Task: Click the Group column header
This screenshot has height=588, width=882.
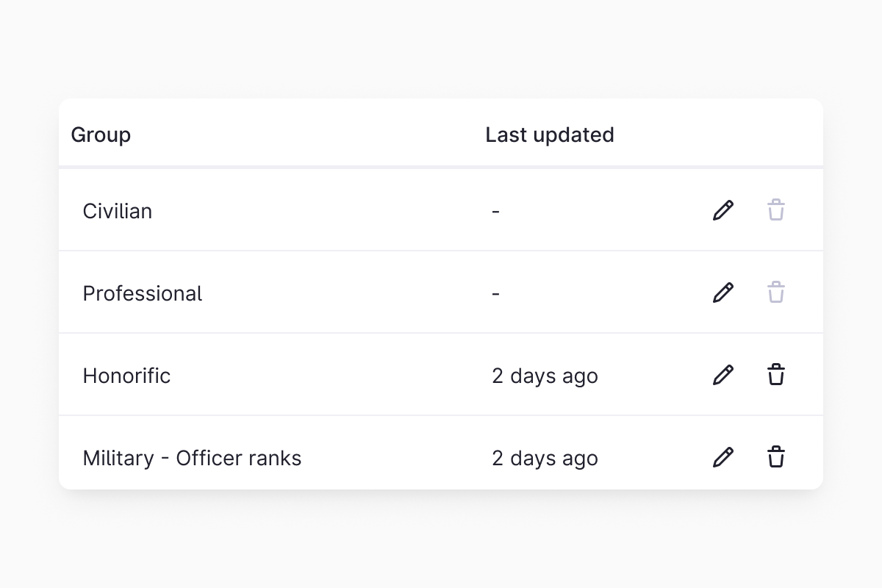Action: pos(101,135)
